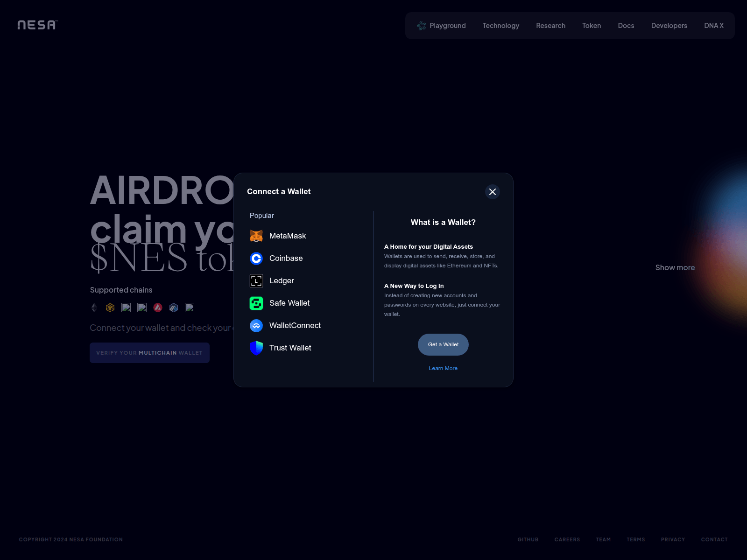Open the Research navigation item
This screenshot has height=560, width=747.
[550, 26]
